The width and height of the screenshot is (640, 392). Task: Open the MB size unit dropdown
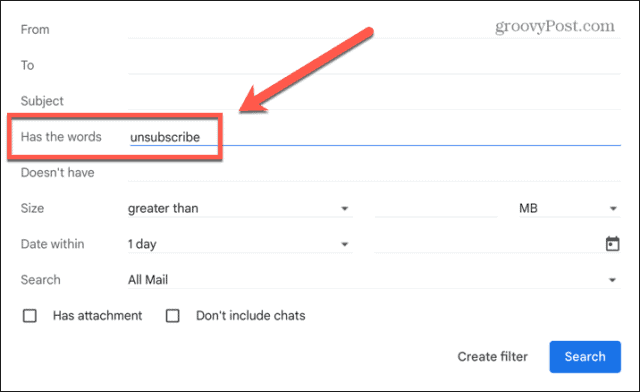pos(570,208)
